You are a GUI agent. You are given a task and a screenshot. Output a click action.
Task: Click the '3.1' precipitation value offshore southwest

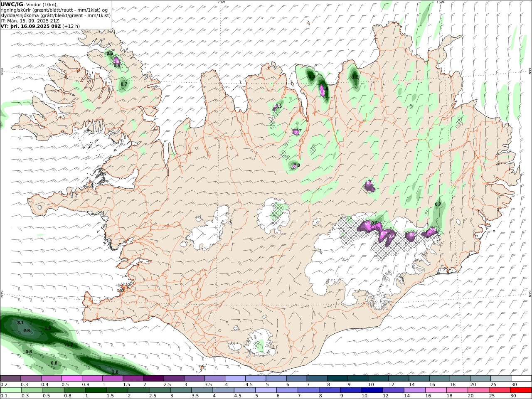point(20,323)
